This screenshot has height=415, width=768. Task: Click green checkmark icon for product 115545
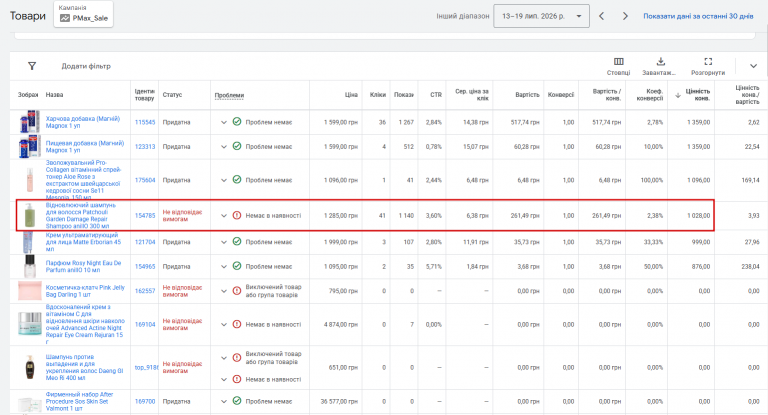coord(237,122)
